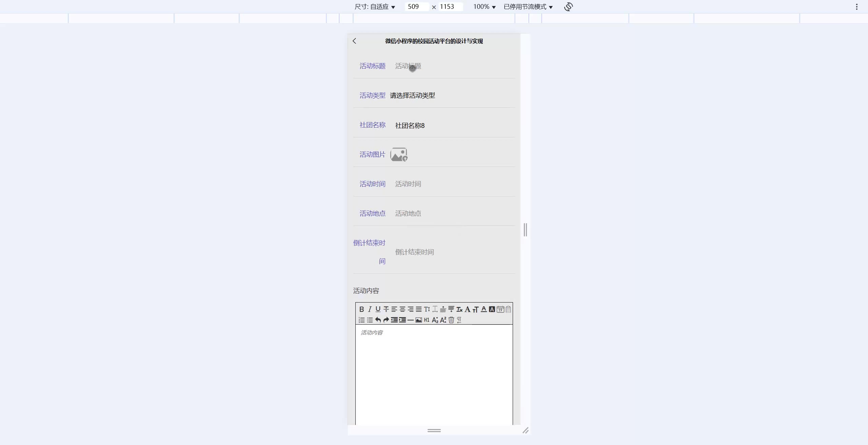Toggle italic formatting in editor
This screenshot has height=445, width=868.
point(370,309)
